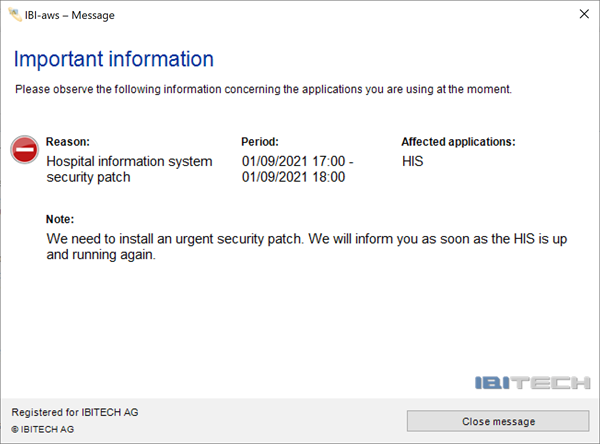This screenshot has height=444, width=600.
Task: Click the end date 01/09/2021 18:00
Action: click(293, 177)
